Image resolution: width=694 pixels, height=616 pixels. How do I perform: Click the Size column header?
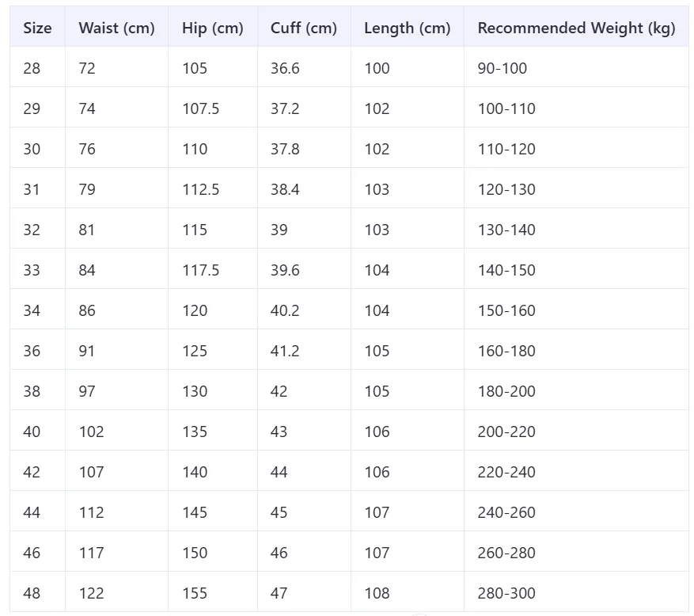point(37,28)
